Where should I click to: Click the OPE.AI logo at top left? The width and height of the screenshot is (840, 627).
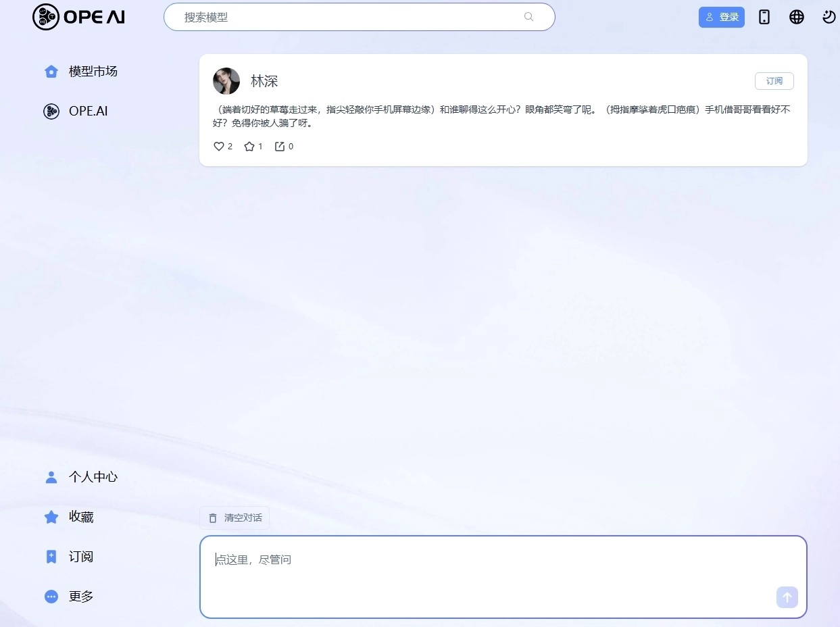[78, 17]
